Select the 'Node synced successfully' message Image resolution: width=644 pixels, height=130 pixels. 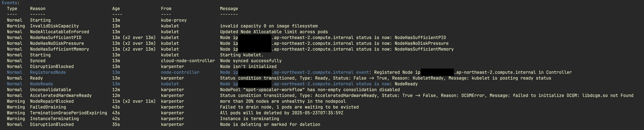click(x=251, y=61)
